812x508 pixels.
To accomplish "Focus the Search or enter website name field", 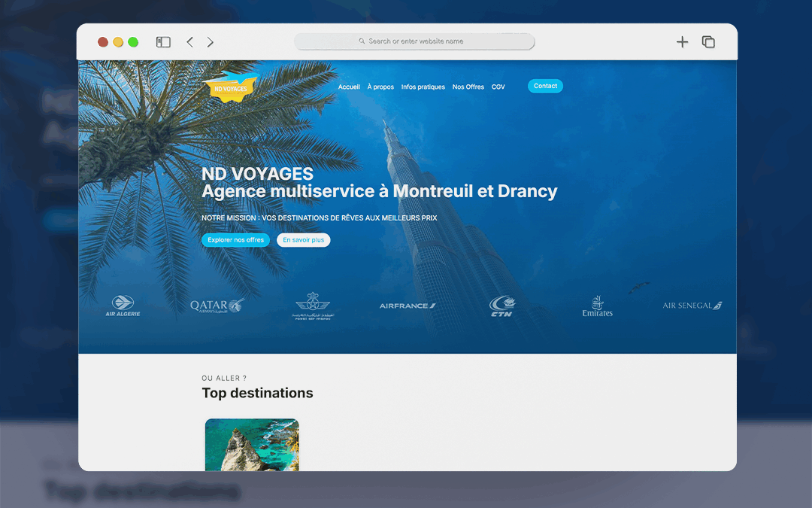I will click(414, 41).
